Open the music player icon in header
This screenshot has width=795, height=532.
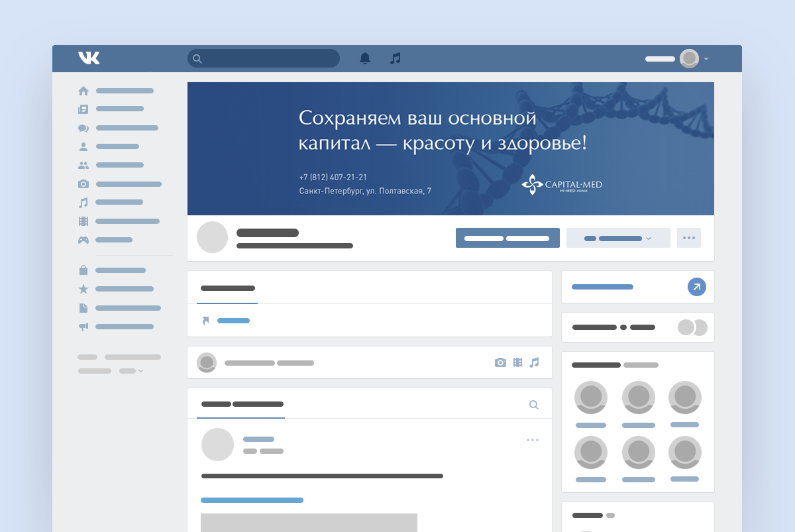click(x=396, y=58)
